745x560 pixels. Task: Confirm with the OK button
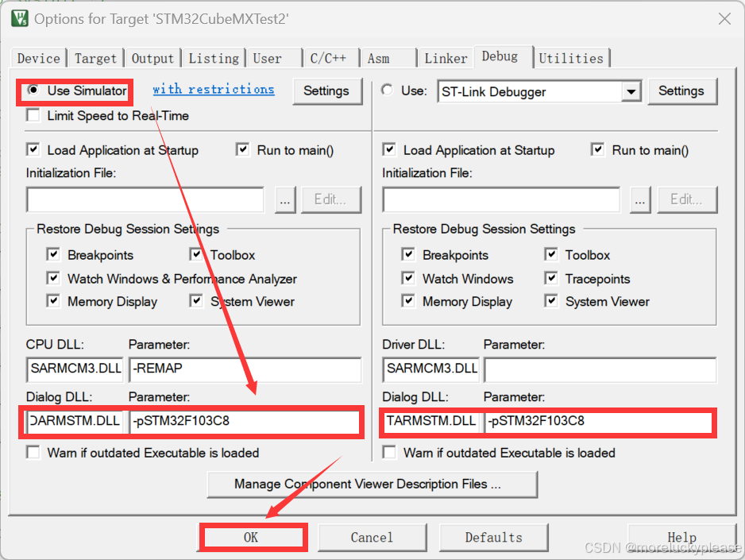coord(252,538)
